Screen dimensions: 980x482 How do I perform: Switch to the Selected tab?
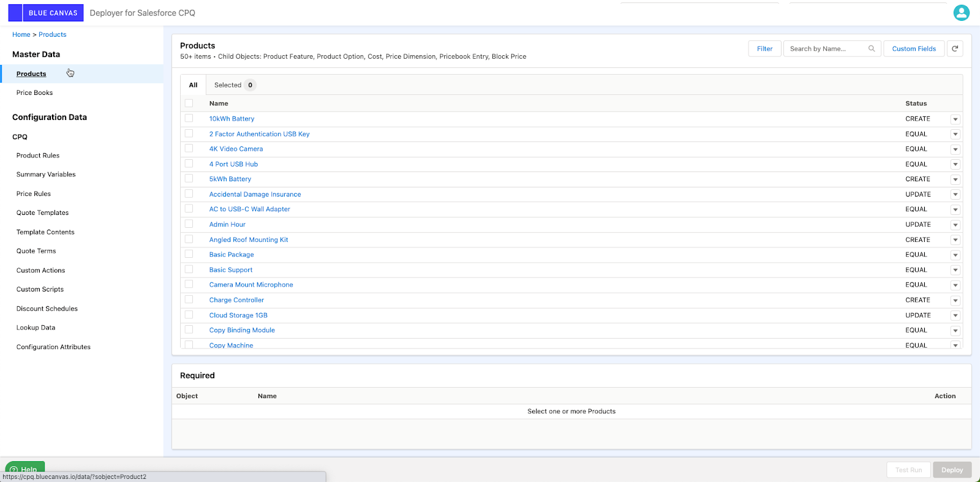click(235, 85)
